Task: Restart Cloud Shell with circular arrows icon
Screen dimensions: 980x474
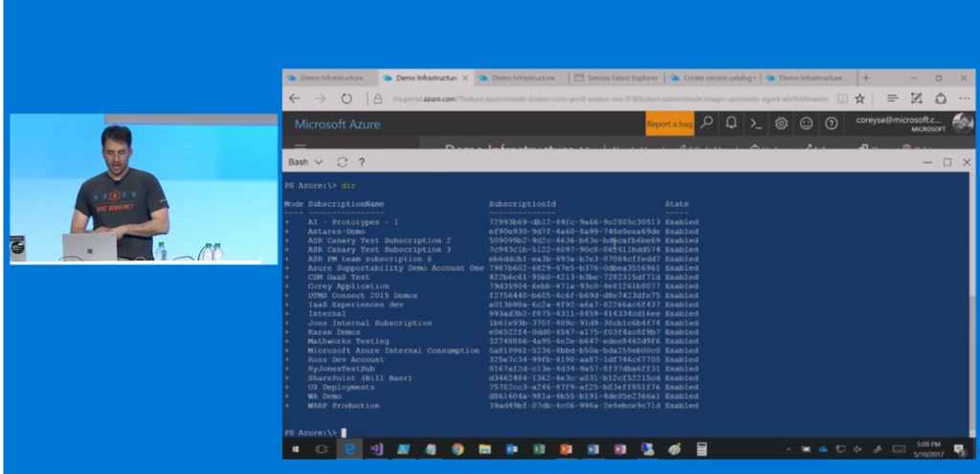Action: 342,162
